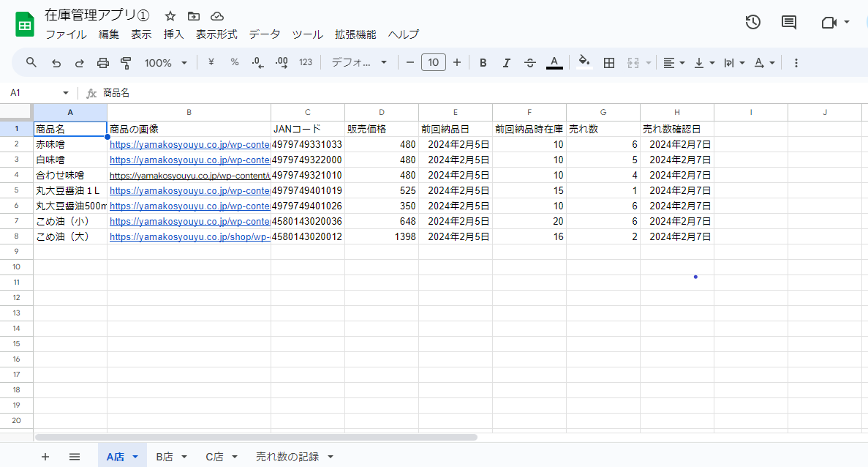This screenshot has height=467, width=868.
Task: Open text wrapping dropdown
Action: point(734,63)
